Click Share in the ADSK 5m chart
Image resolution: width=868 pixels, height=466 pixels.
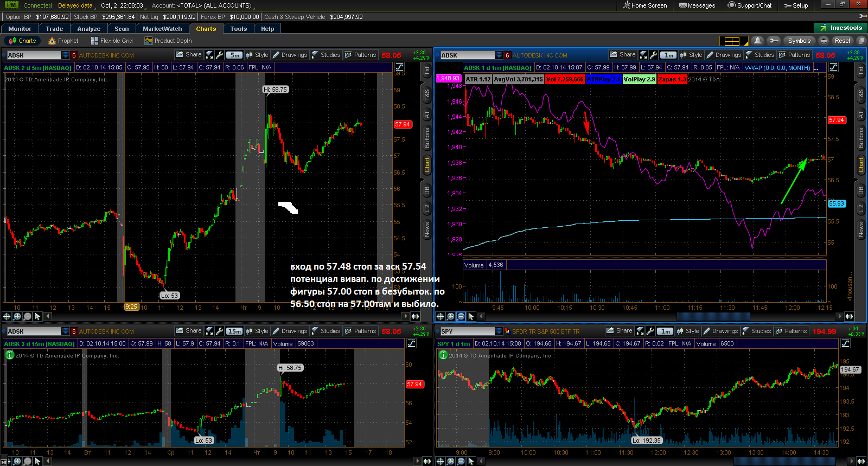coord(189,55)
